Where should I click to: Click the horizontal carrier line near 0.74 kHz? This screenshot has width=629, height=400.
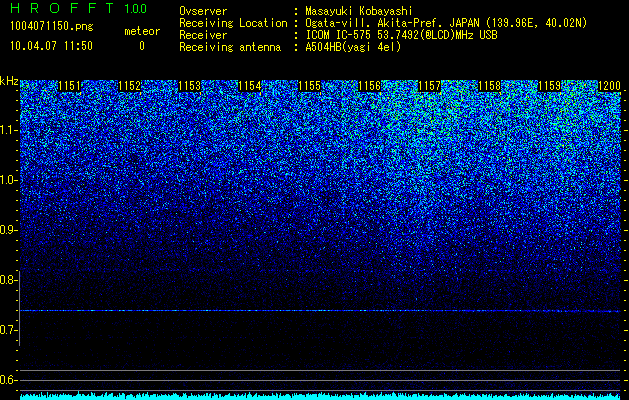click(320, 311)
